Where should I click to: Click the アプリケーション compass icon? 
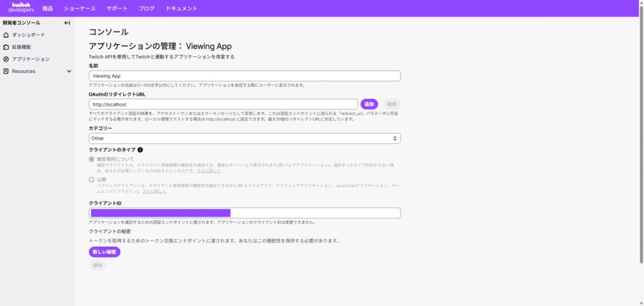pyautogui.click(x=6, y=59)
